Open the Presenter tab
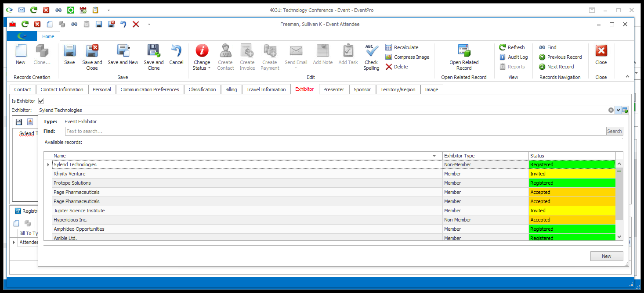 (334, 89)
